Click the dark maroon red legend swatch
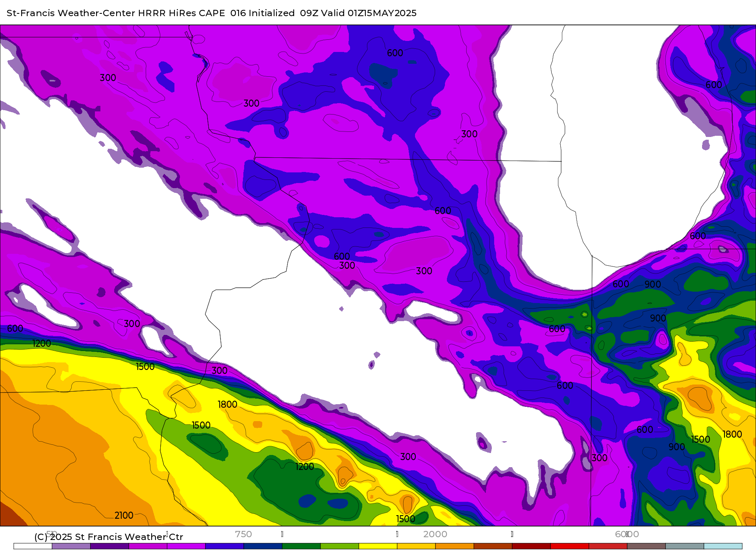The width and height of the screenshot is (756, 551). pos(531,546)
